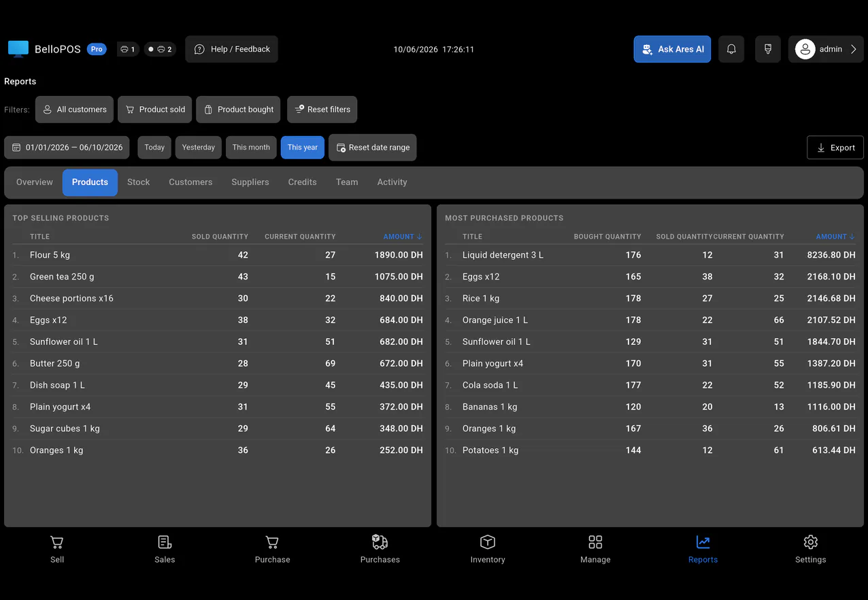Screen dimensions: 868x600
Task: Go to Sales receipt icon
Action: (x=165, y=542)
